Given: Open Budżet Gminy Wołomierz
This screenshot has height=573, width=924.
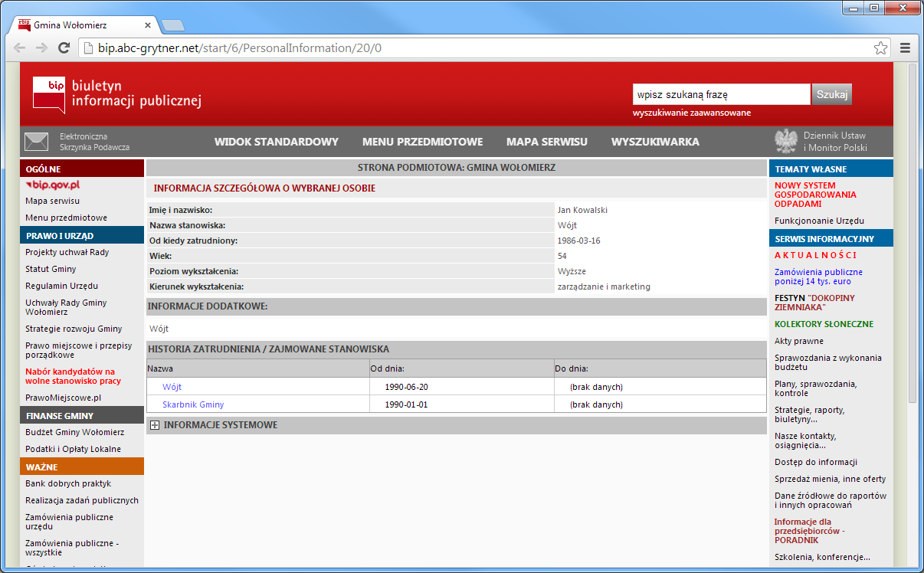Looking at the screenshot, I should pyautogui.click(x=74, y=432).
